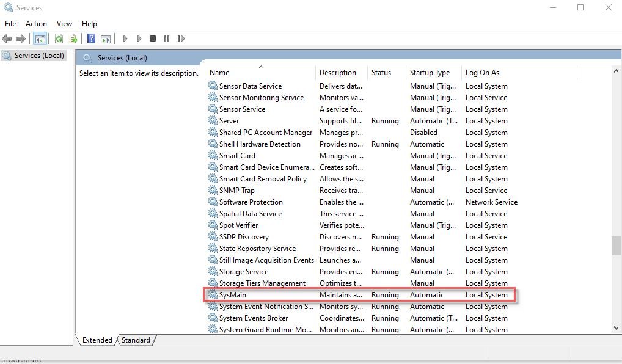Click the Forward arrow toolbar icon
Image resolution: width=622 pixels, height=364 pixels.
(x=21, y=38)
